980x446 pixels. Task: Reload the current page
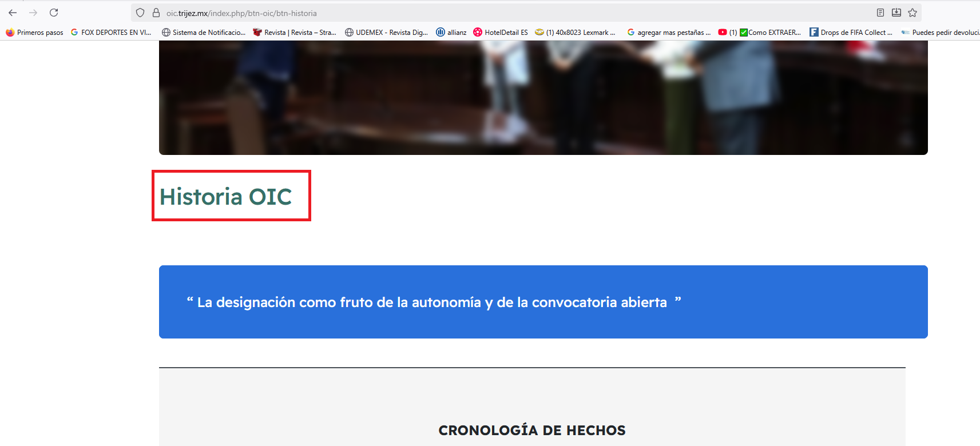[x=54, y=13]
